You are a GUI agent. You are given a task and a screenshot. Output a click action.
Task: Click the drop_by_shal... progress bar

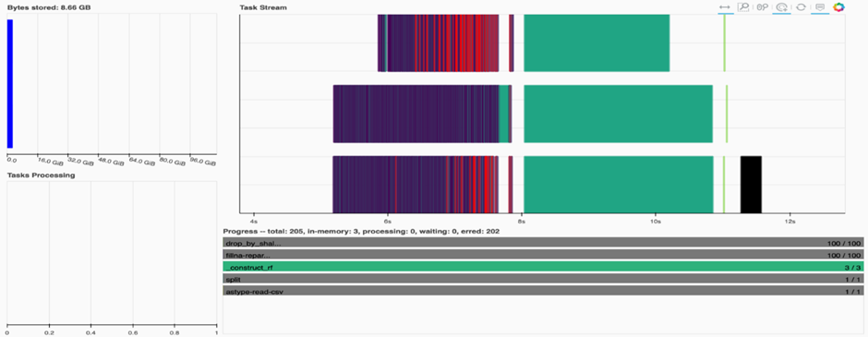543,243
